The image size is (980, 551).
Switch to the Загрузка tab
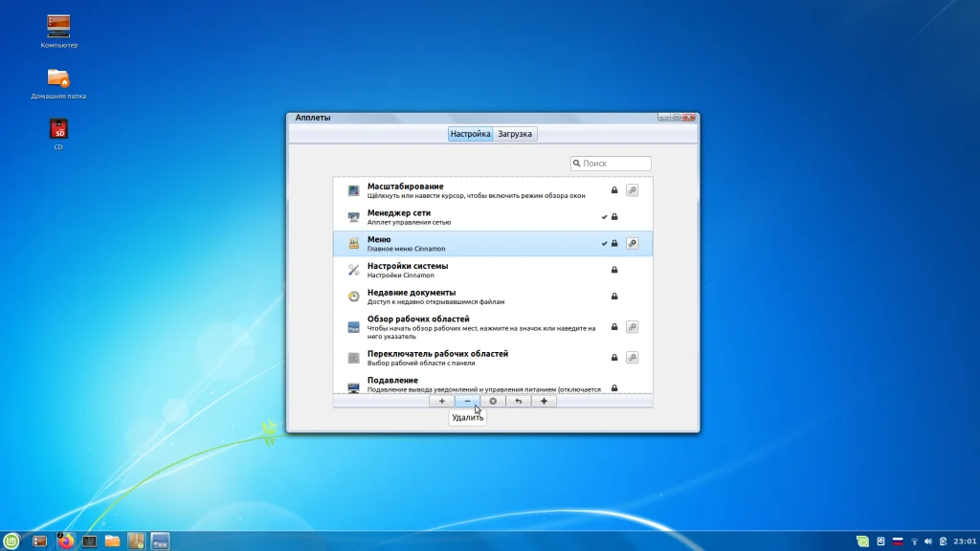(x=515, y=135)
